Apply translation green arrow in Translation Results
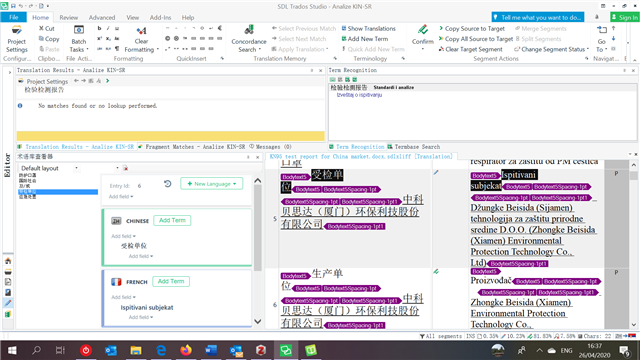The height and width of the screenshot is (360, 640). coord(107,81)
